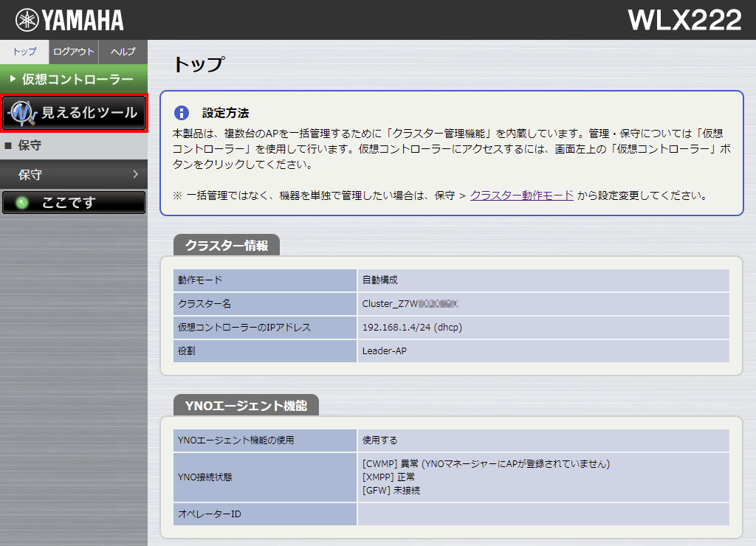Expand the 保守 menu chevron
Viewport: 756px width, 546px height.
[x=137, y=174]
